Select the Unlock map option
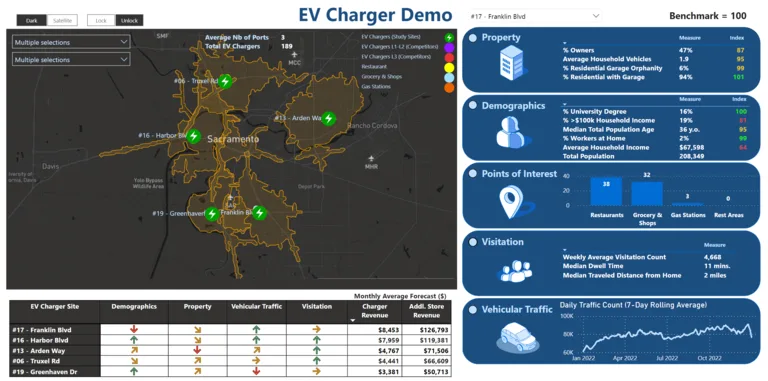Image resolution: width=768 pixels, height=381 pixels. 130,21
